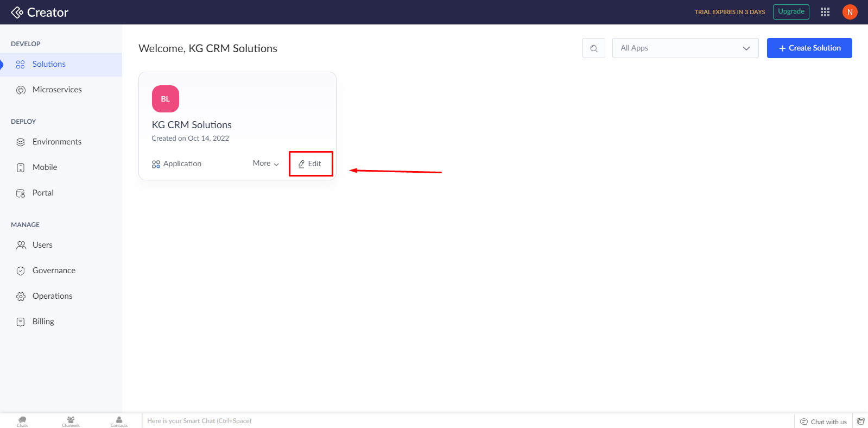The height and width of the screenshot is (428, 868).
Task: Click the Creator logo icon
Action: (x=17, y=12)
